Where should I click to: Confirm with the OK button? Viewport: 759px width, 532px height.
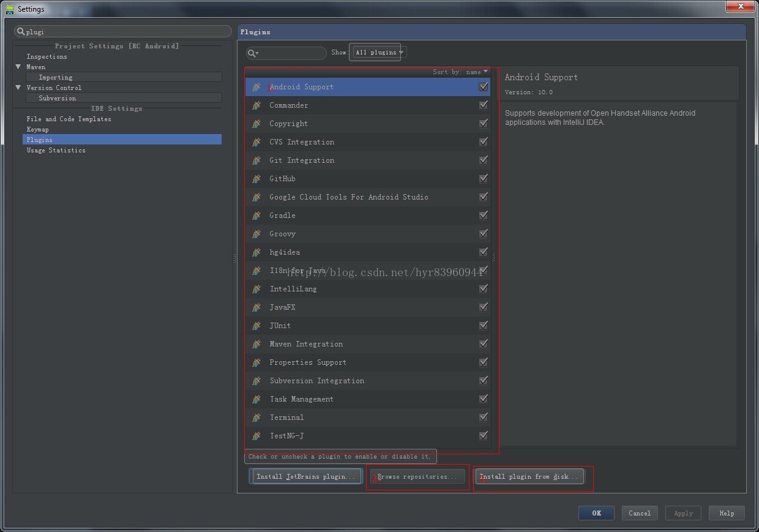point(596,513)
